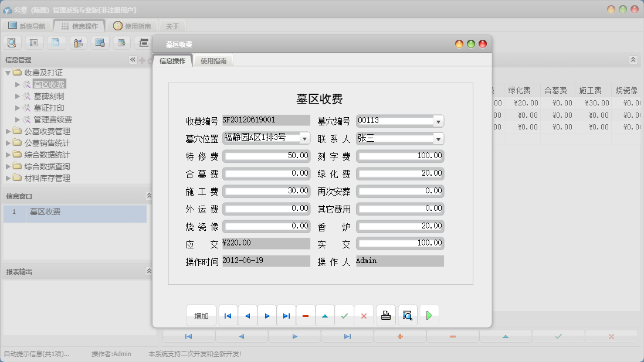
Task: Open print preview from the dialog toolbar
Action: click(x=407, y=315)
